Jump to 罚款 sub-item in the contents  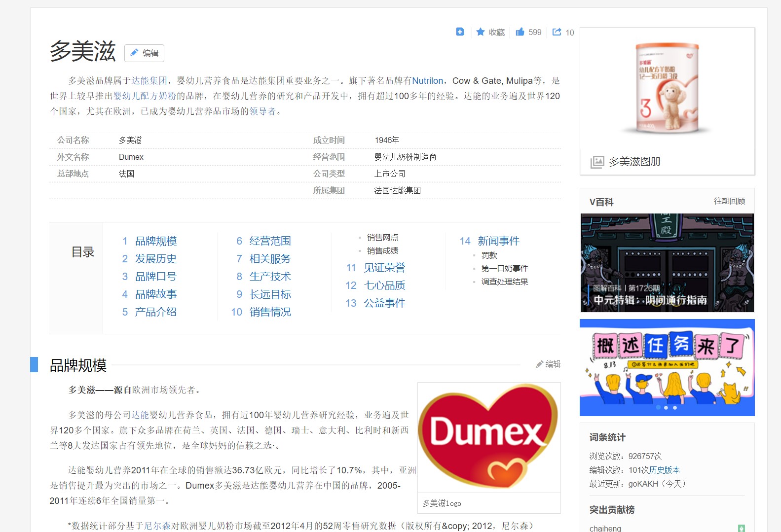tap(489, 255)
